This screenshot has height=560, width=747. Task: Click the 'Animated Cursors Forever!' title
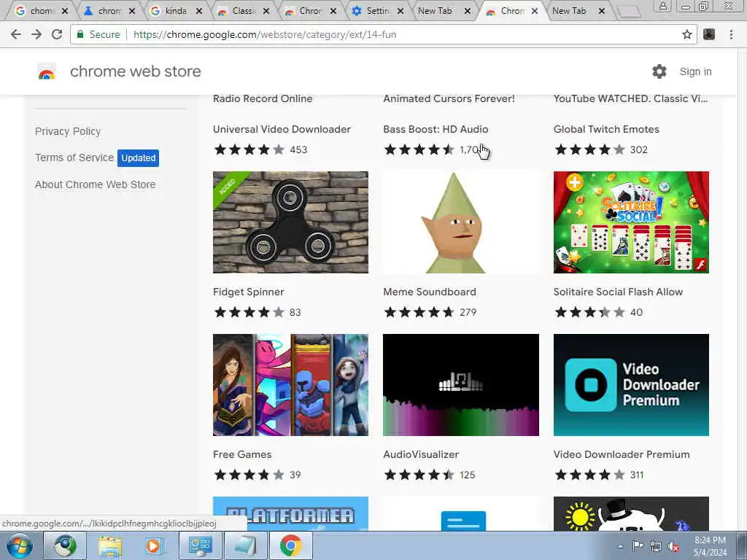[x=449, y=98]
